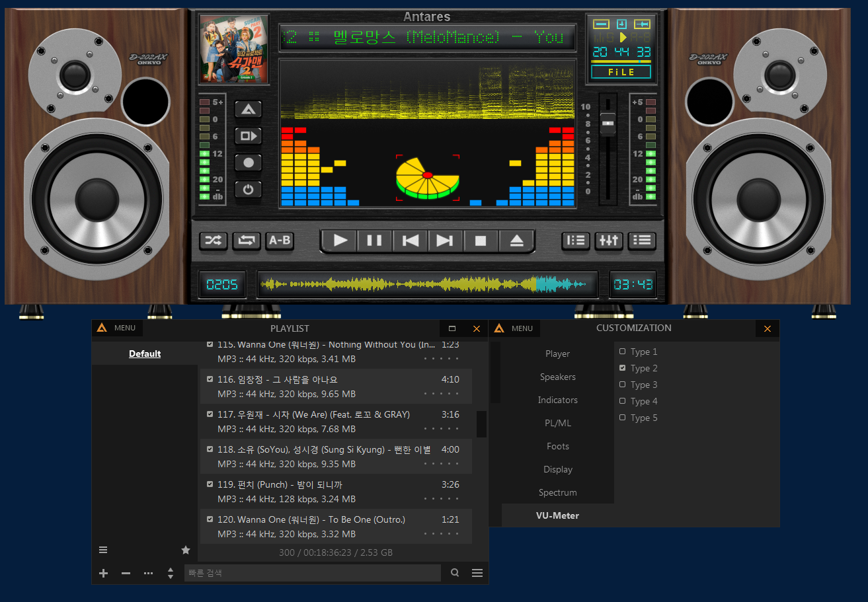Seek within the waveform progress bar
The width and height of the screenshot is (868, 602).
pos(427,285)
